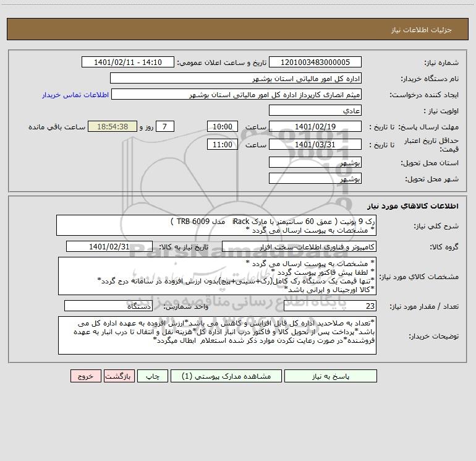This screenshot has height=461, width=476.
Task: Click the حداقل تاریخ اعتبار قیمت label
Action: click(x=431, y=145)
